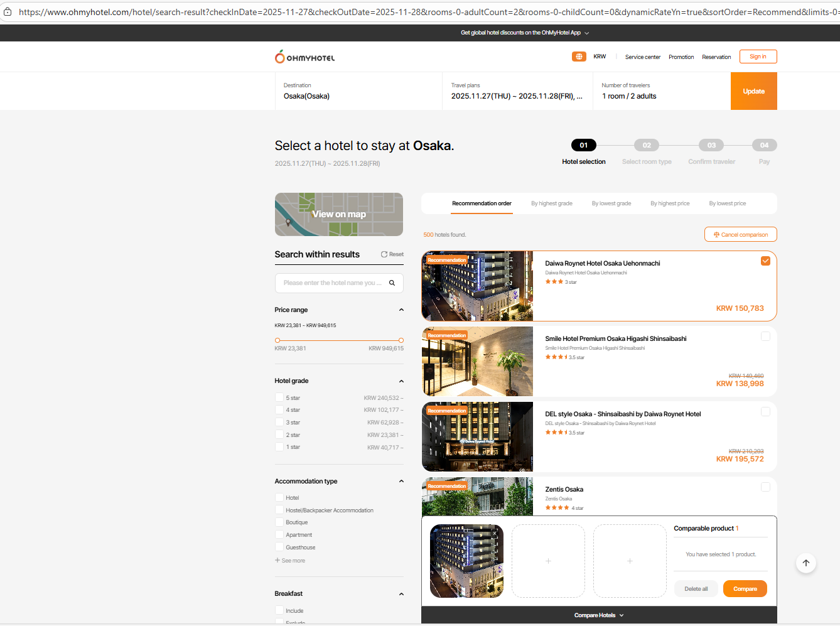Click the maximum price slider handle
840x626 pixels.
point(401,340)
